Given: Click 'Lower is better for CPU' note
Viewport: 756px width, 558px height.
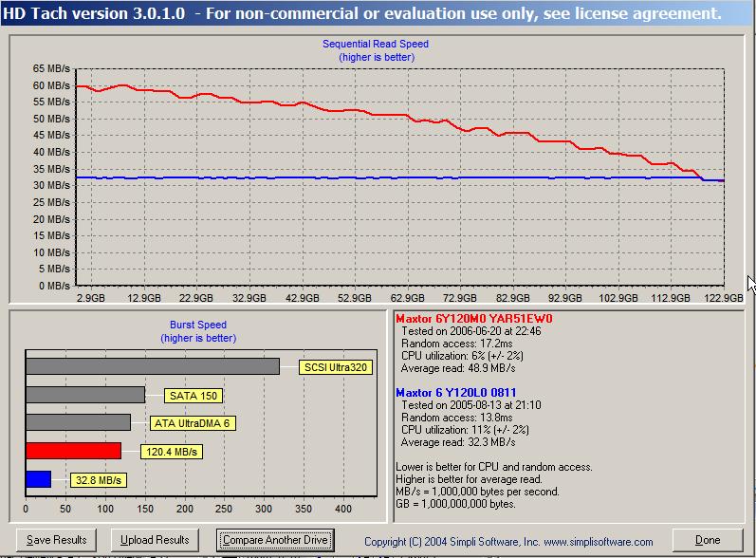Looking at the screenshot, I should coord(493,467).
